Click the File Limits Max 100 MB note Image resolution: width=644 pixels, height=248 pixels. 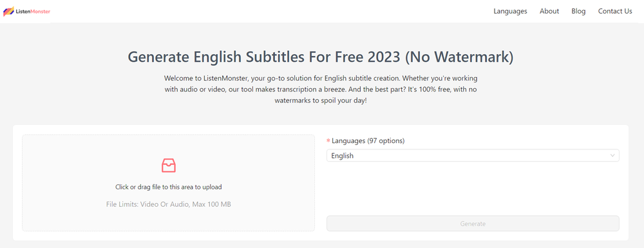168,204
